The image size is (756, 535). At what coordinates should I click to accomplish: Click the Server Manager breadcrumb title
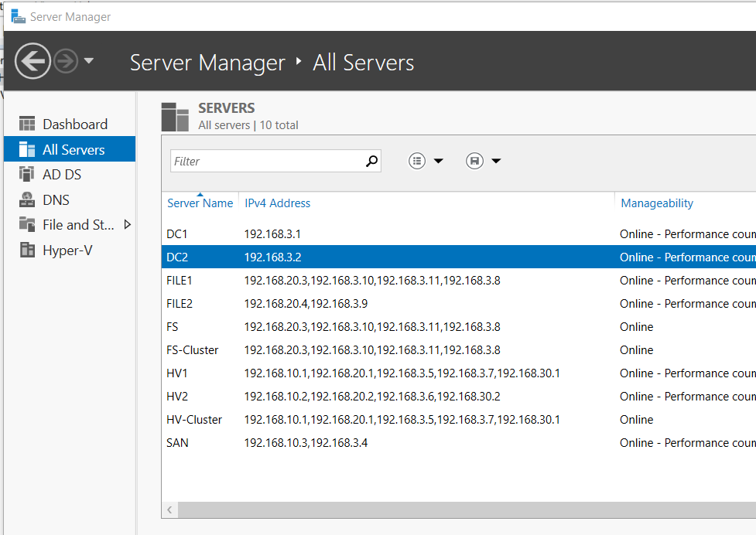click(x=207, y=63)
